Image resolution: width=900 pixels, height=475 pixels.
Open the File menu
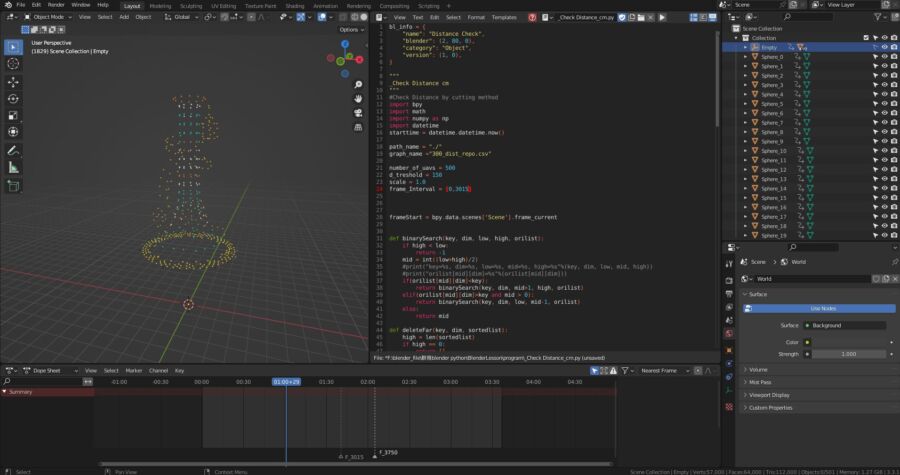point(21,5)
